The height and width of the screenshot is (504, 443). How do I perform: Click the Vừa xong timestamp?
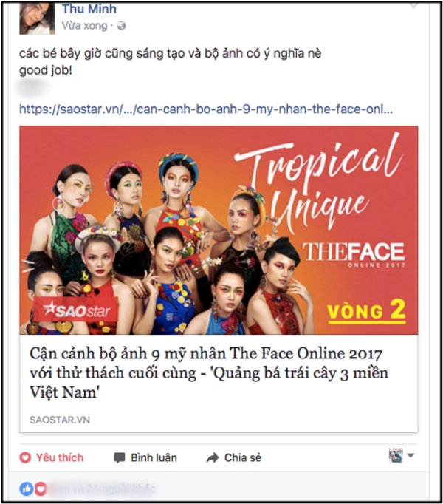pyautogui.click(x=84, y=26)
